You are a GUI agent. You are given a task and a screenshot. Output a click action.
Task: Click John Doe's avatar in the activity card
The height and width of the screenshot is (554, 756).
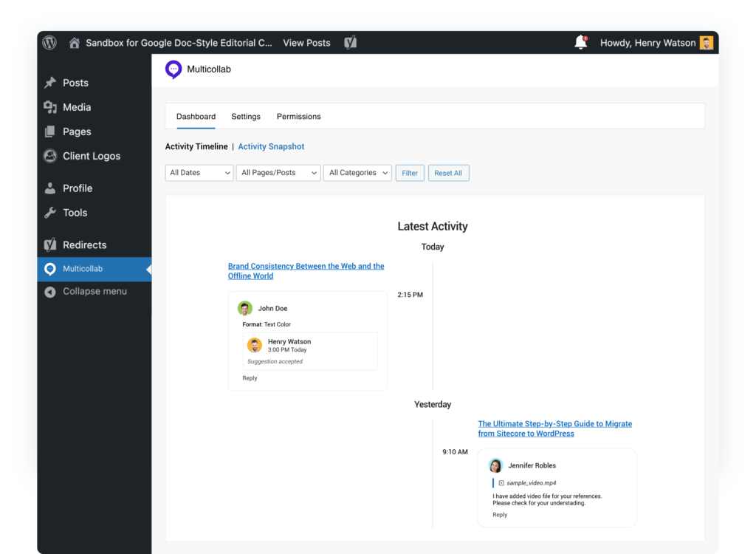coord(245,308)
